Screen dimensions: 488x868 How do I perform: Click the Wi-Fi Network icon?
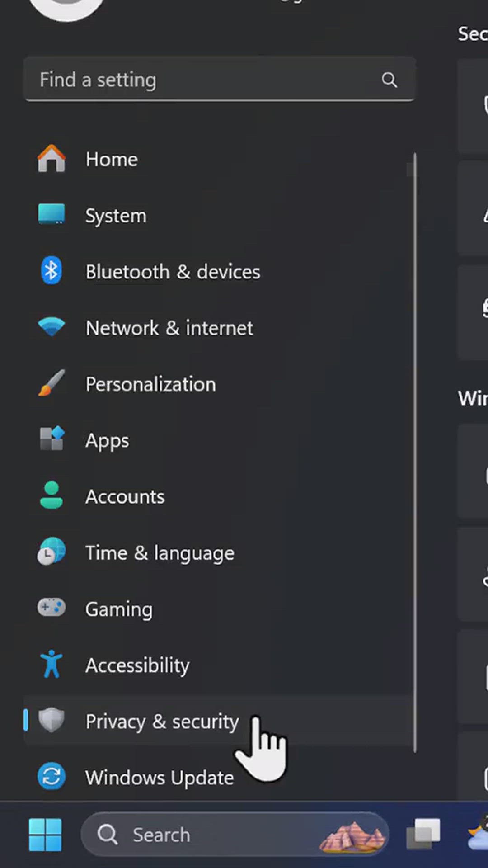[x=52, y=327]
